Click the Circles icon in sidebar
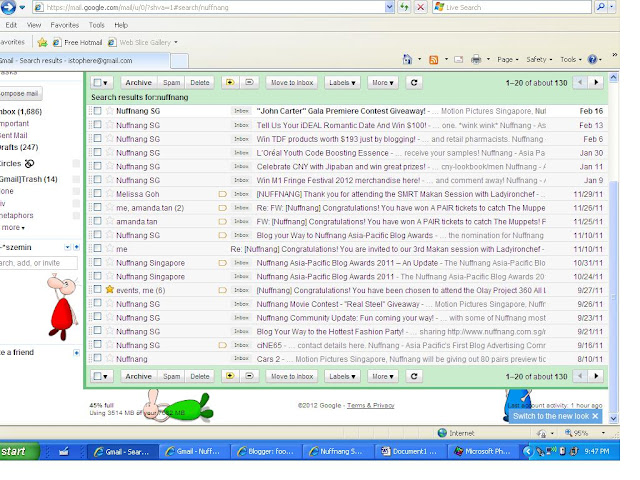The height and width of the screenshot is (480, 640). pos(29,163)
